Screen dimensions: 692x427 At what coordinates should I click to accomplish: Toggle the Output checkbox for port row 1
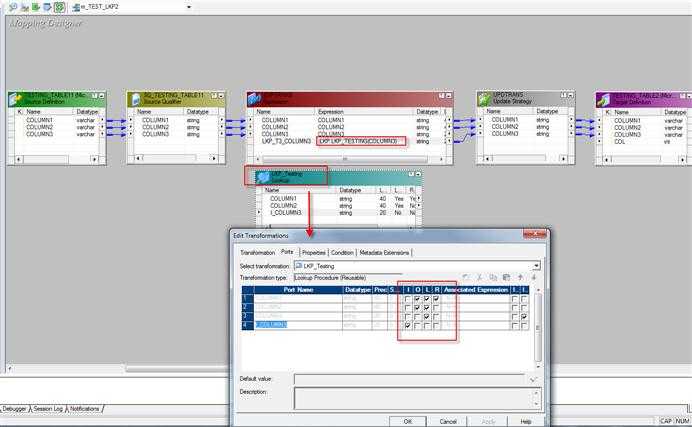click(x=417, y=299)
